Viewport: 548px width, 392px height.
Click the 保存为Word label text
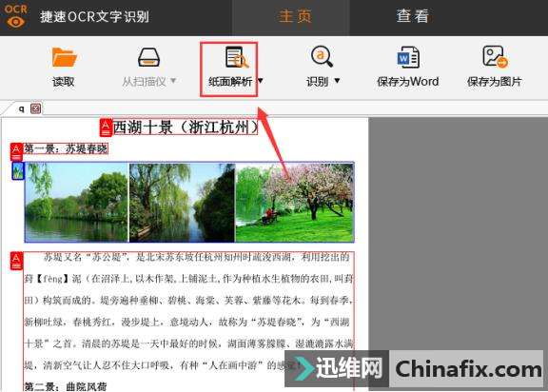click(408, 82)
